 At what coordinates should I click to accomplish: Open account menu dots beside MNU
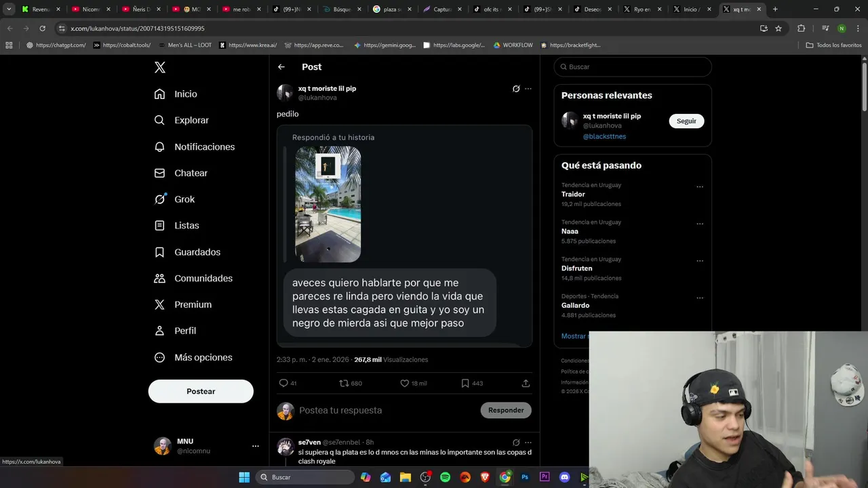256,446
